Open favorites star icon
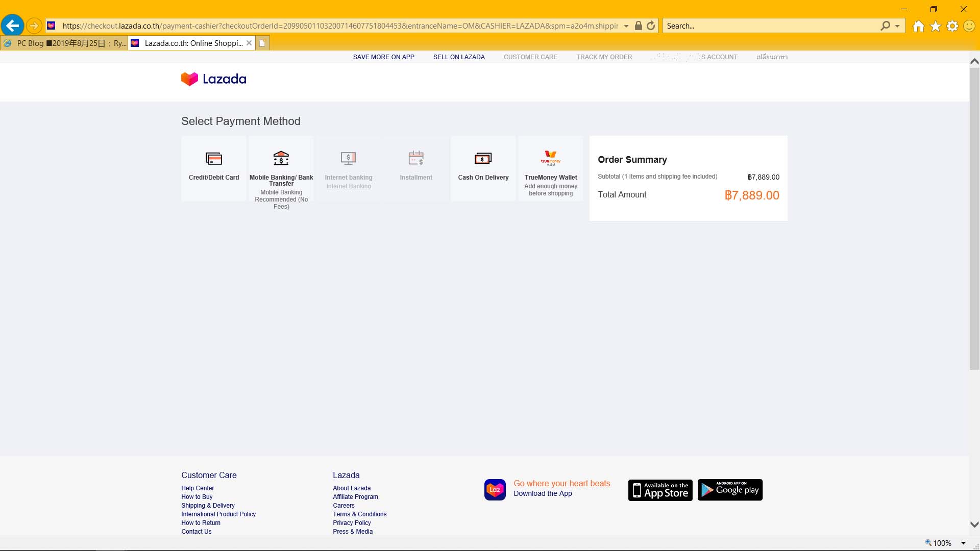 (936, 26)
